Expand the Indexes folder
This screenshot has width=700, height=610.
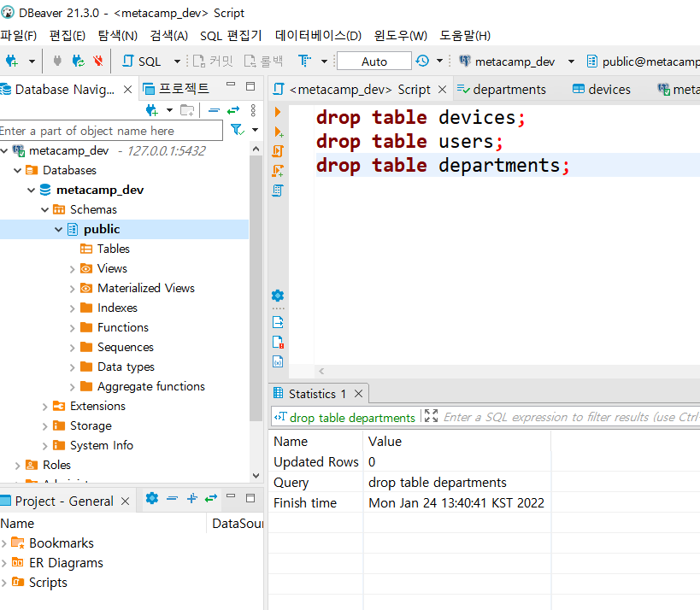(x=72, y=308)
